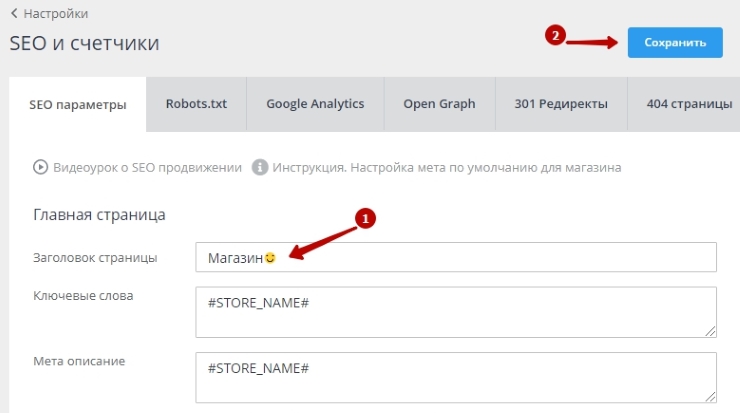Open the Видеоурок о SEO продвижении link
Screen dimensions: 740x413
[x=147, y=167]
